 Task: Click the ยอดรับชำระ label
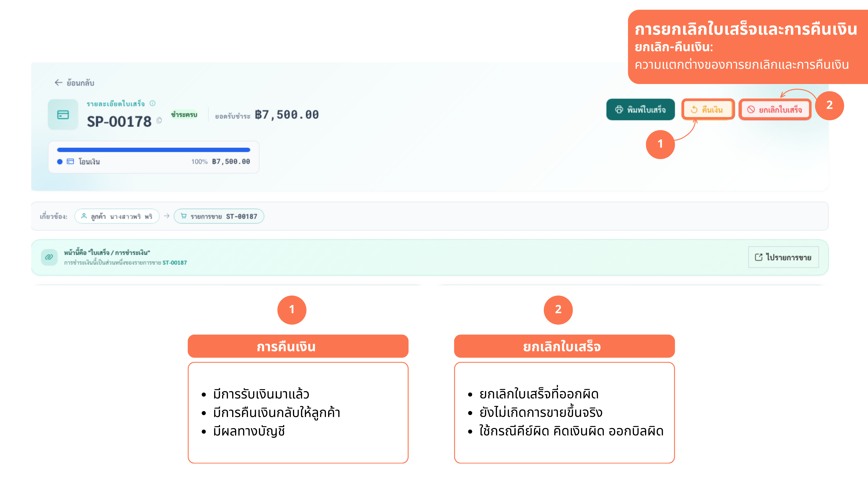click(233, 116)
